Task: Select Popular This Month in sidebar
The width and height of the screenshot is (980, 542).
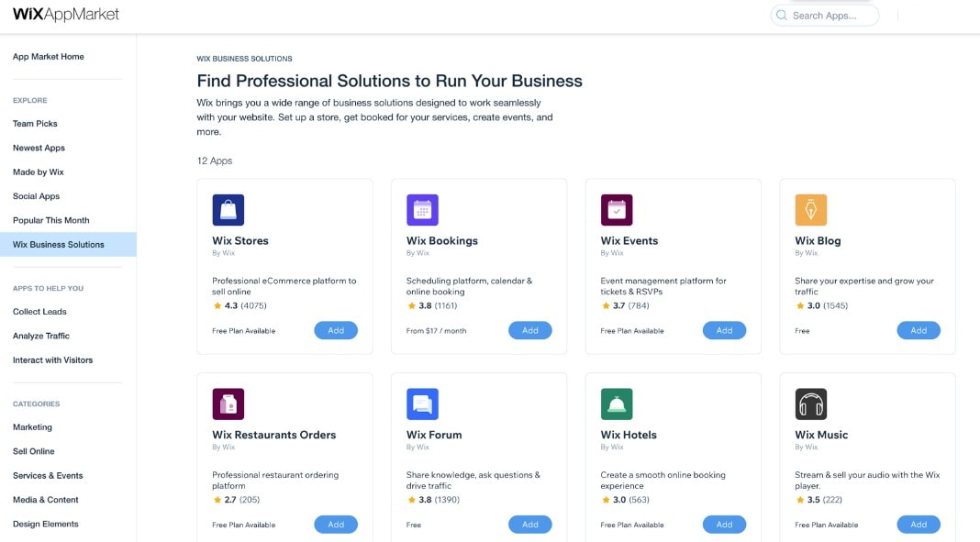Action: pos(51,220)
